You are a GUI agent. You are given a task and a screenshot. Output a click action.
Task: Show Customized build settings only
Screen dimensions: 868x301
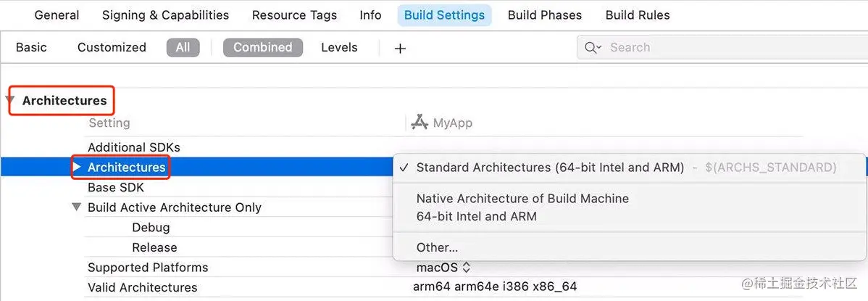pyautogui.click(x=112, y=48)
